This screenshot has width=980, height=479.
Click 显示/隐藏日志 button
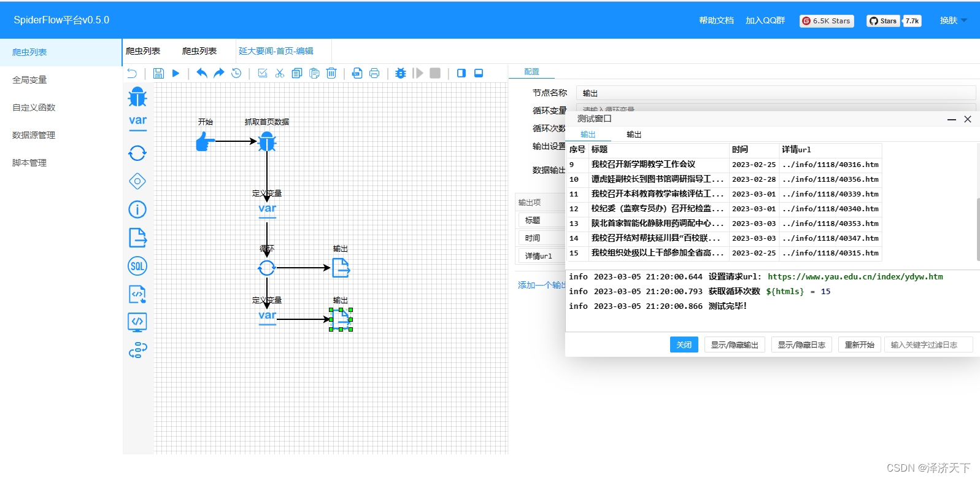coord(801,345)
